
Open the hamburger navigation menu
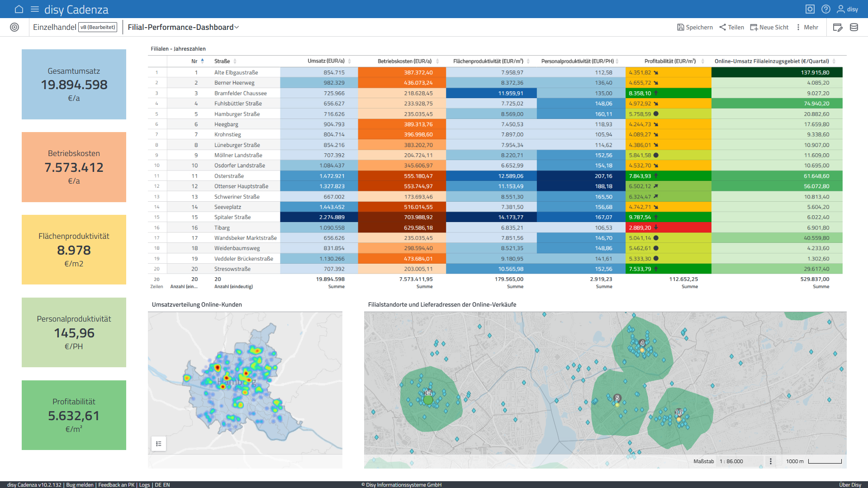[35, 9]
